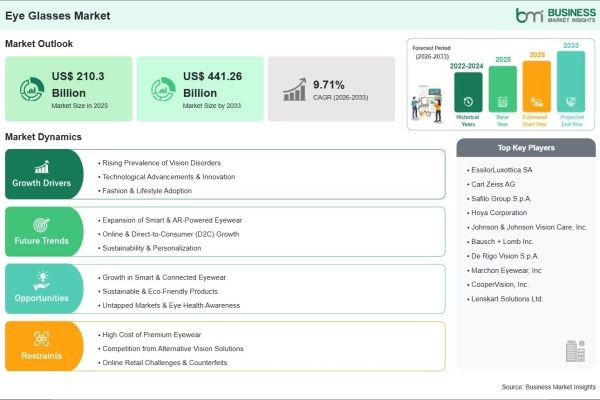Click the Estimated Start Year label
Viewport: 600px width, 400px height.
tap(535, 121)
